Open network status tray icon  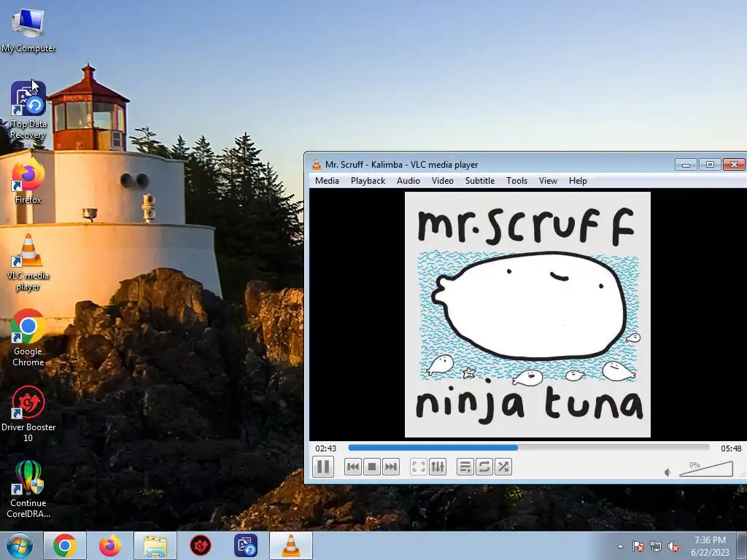[x=656, y=546]
